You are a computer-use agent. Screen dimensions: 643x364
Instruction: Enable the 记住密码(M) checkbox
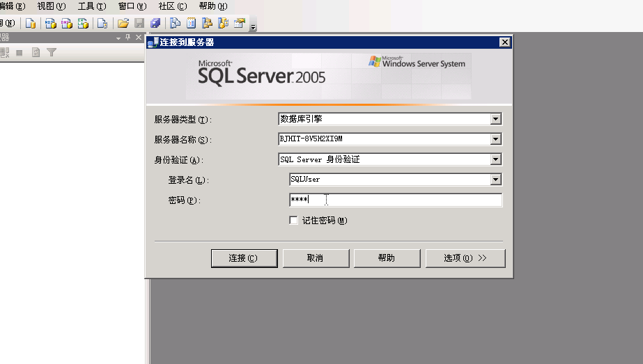[x=293, y=221]
